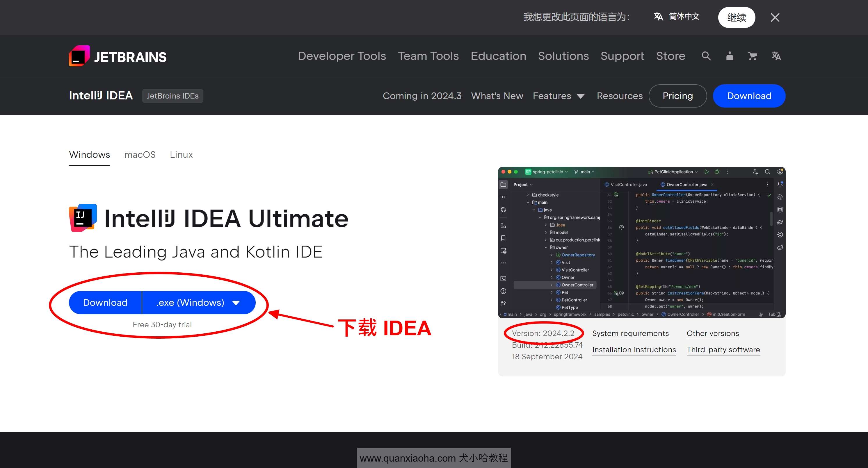Click the 18 September 2024 date text

(547, 357)
